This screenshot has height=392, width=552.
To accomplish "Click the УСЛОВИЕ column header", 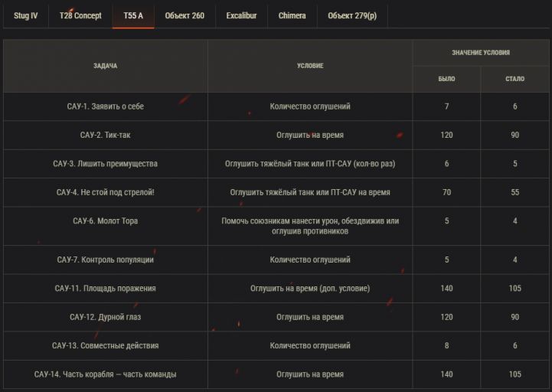I will point(310,66).
